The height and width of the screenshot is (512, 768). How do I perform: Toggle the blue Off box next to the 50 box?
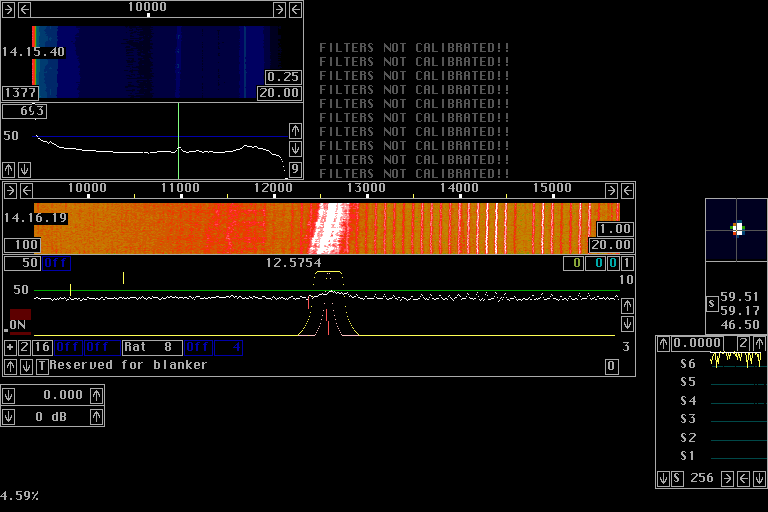(x=56, y=263)
